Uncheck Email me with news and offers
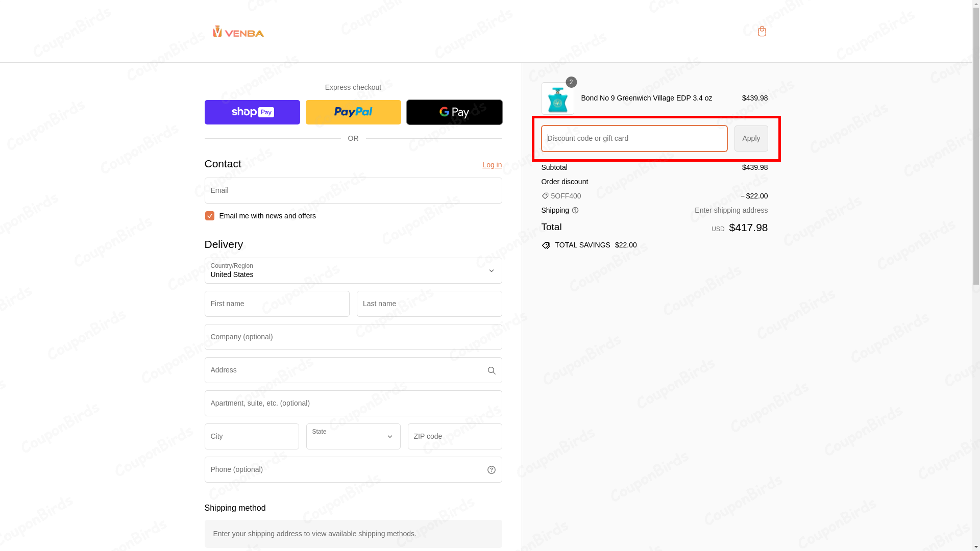980x551 pixels. [x=209, y=216]
